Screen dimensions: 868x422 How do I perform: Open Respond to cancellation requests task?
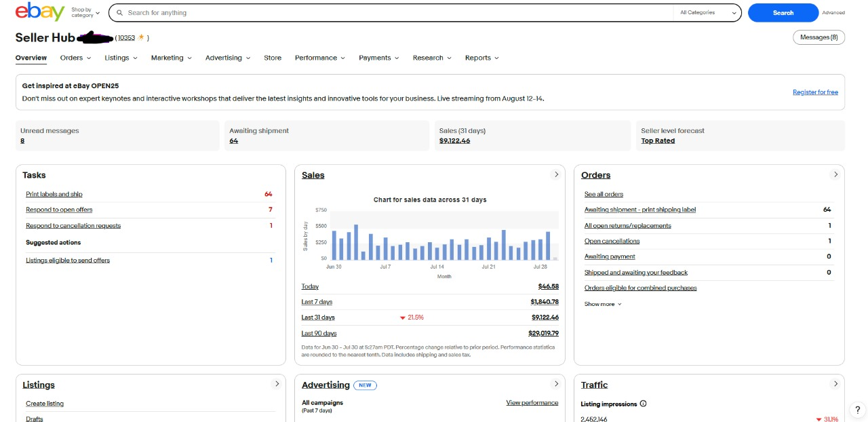tap(73, 225)
